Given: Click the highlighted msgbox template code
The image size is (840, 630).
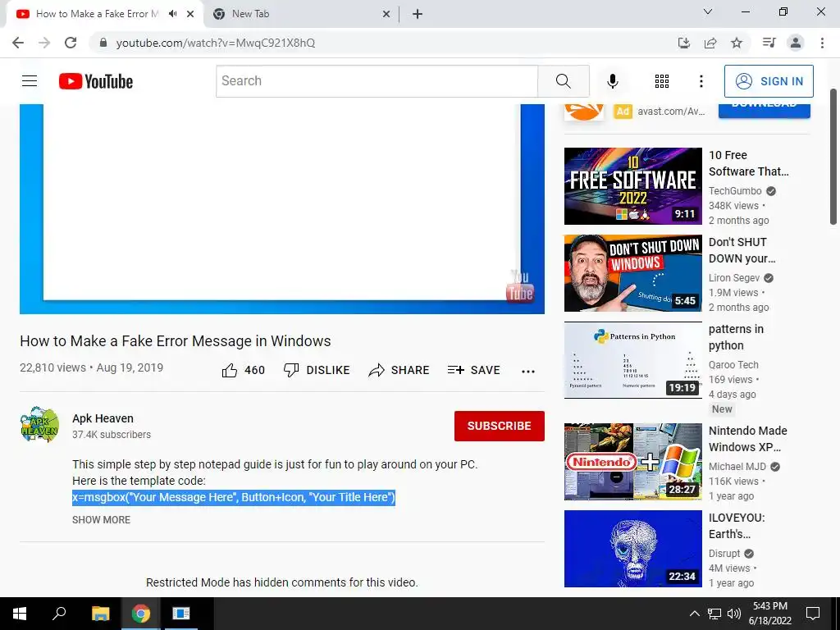Looking at the screenshot, I should (x=234, y=497).
